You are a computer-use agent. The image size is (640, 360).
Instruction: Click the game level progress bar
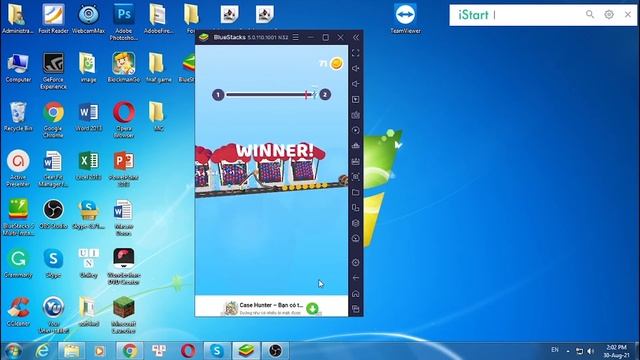click(x=271, y=95)
